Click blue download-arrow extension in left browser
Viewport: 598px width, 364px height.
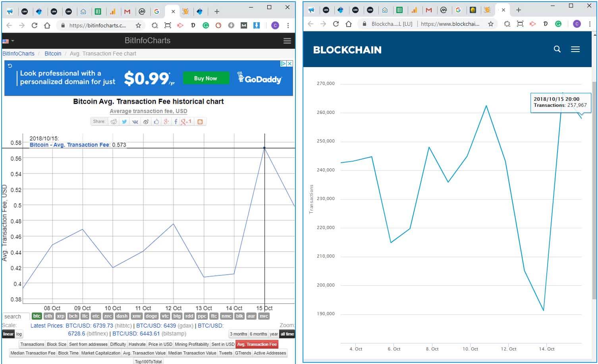(x=257, y=25)
